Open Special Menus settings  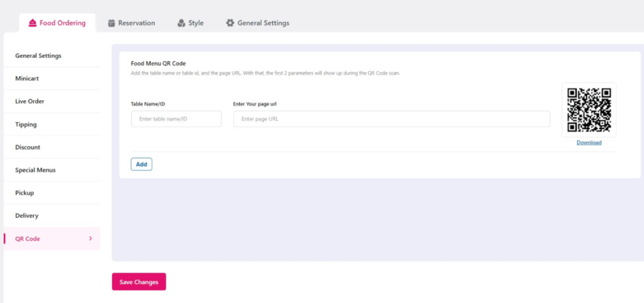pos(52,170)
